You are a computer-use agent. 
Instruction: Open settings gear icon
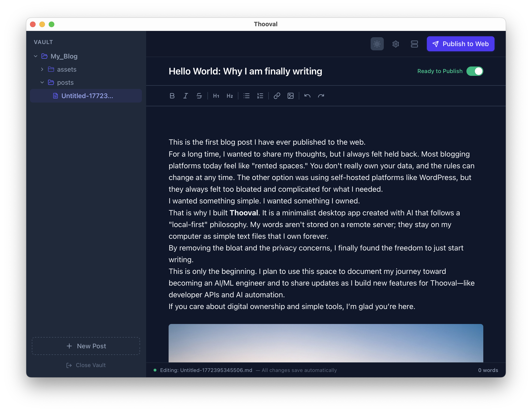point(395,44)
